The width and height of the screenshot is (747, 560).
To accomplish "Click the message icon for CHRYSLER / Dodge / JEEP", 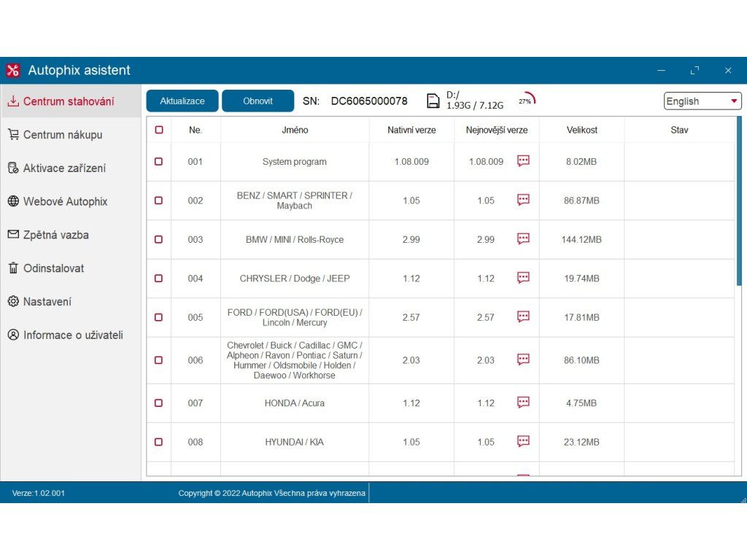I will point(523,278).
